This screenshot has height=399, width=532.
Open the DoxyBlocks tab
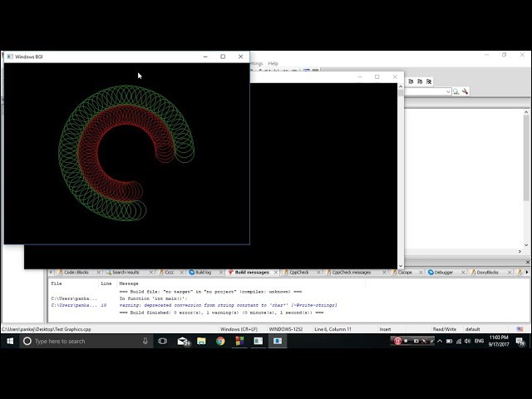click(487, 272)
